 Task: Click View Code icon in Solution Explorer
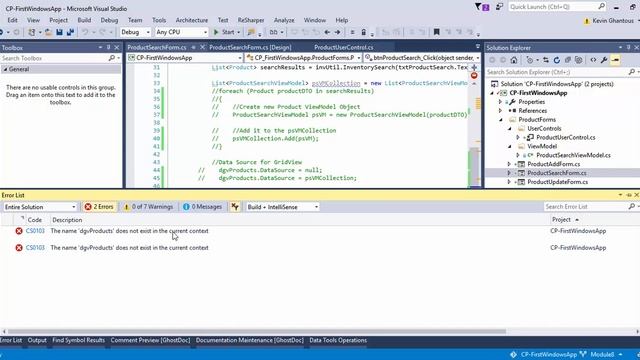[x=593, y=60]
